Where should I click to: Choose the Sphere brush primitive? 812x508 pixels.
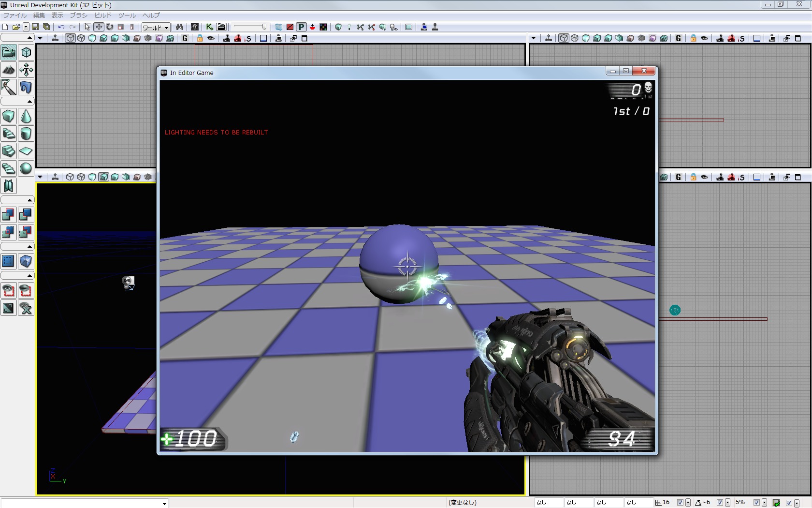tap(26, 168)
